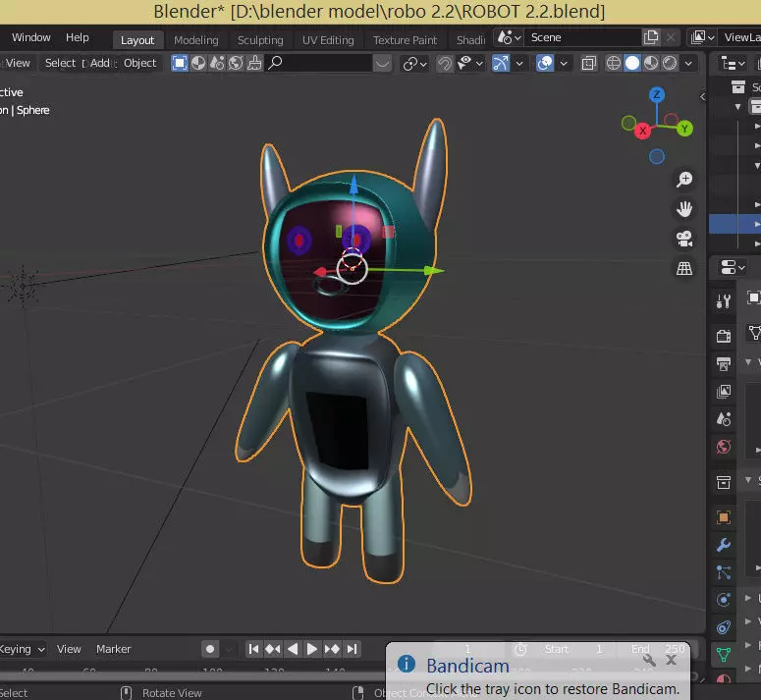Viewport: 761px width, 700px height.
Task: Click the use preview range clock icon
Action: [520, 649]
